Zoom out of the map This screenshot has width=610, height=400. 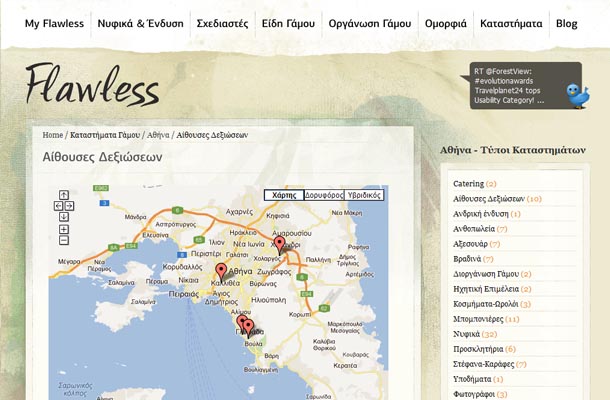pos(64,240)
